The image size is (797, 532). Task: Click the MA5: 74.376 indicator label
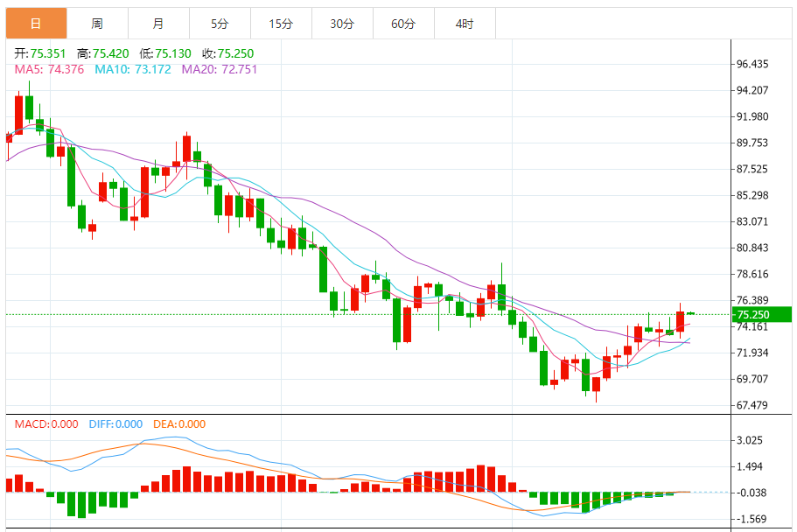(49, 69)
